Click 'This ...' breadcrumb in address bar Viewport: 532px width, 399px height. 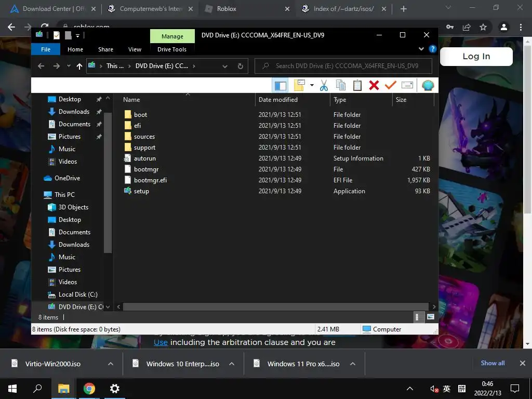point(115,66)
